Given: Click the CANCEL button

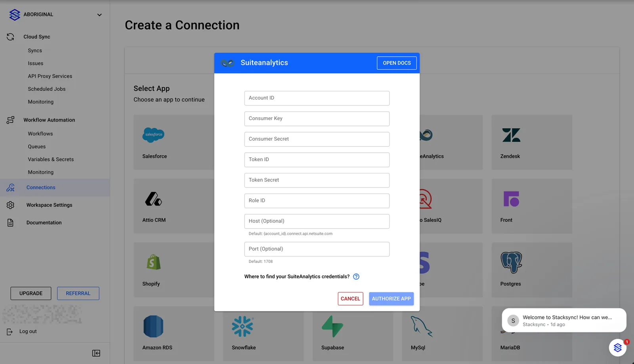Looking at the screenshot, I should pyautogui.click(x=350, y=299).
